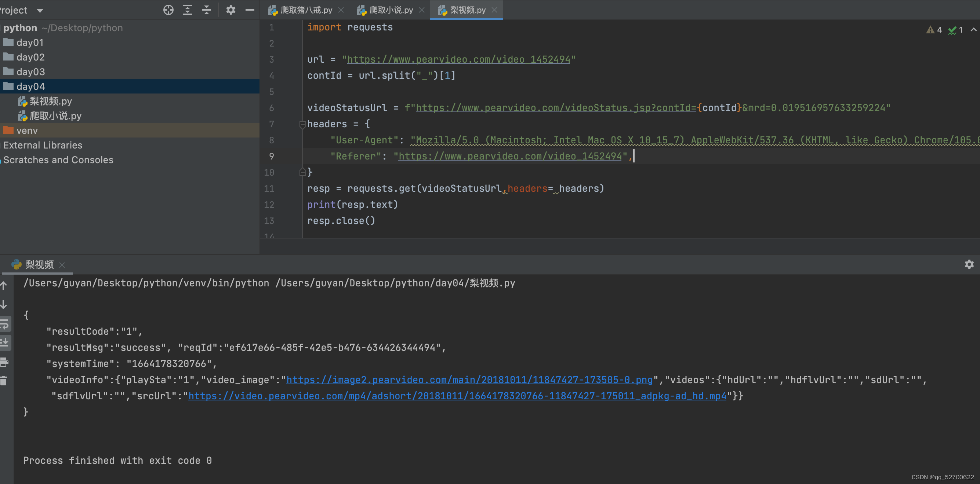980x484 pixels.
Task: Select the python project root
Action: tap(129, 28)
